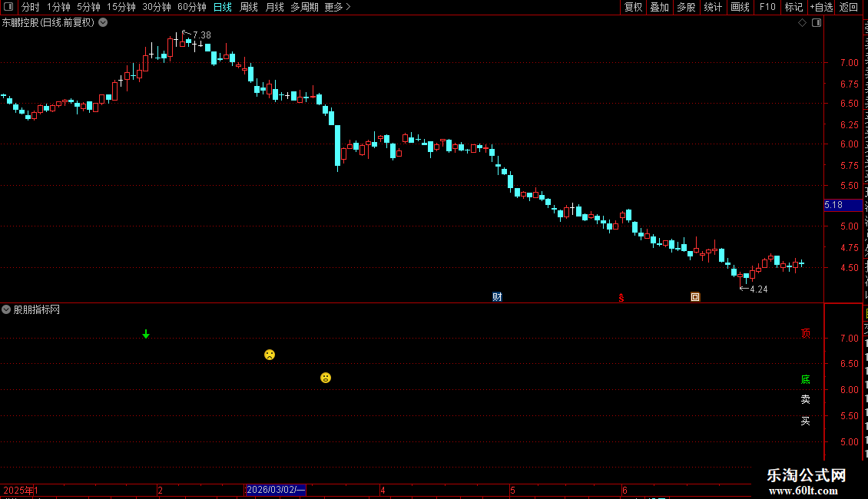
Task: Click the 7.00 price axis label in main chart
Action: pos(849,63)
